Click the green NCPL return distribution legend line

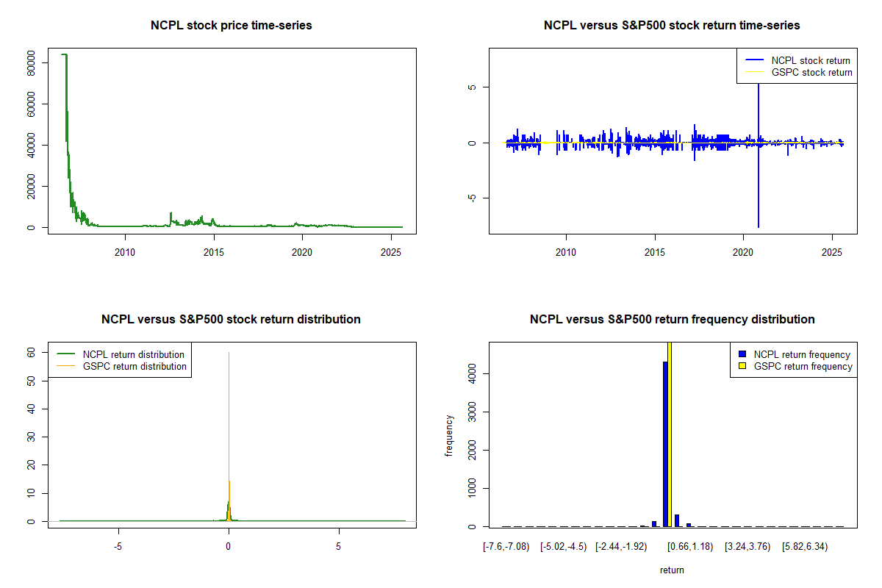click(x=66, y=355)
